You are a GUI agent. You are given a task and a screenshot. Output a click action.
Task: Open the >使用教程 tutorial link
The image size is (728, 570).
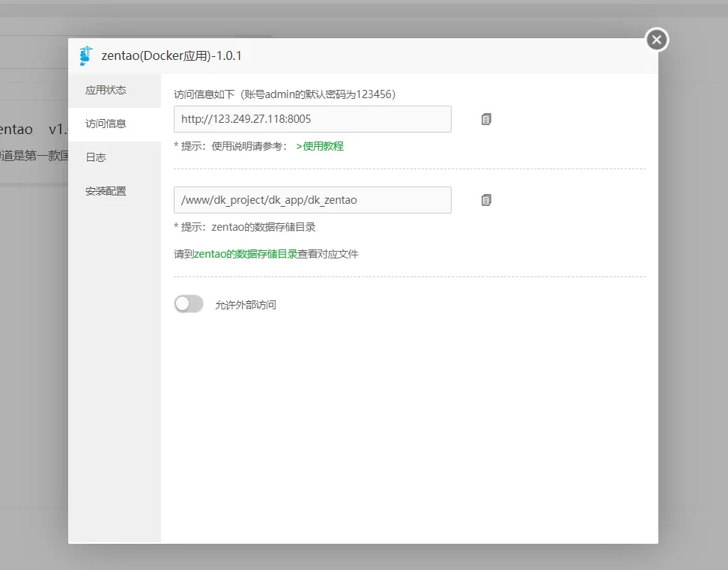320,146
